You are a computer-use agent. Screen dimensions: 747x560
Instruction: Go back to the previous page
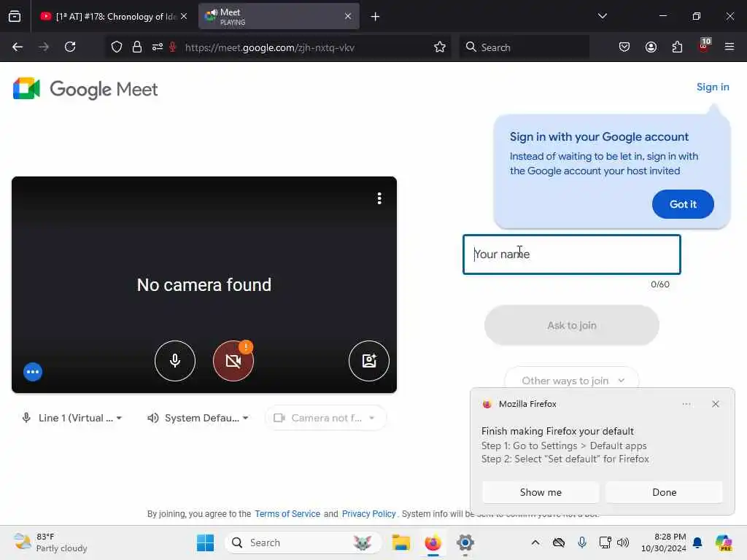pos(18,47)
